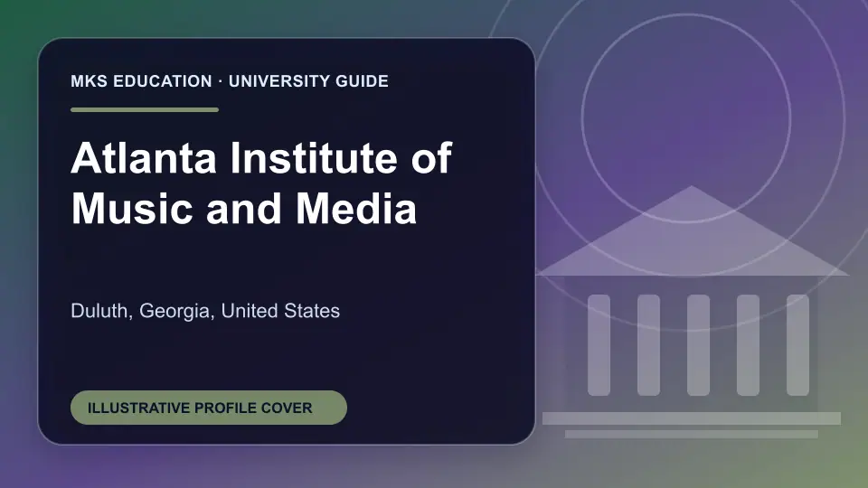Screen dimensions: 868x488
Task: Click 'Duluth, Georgia, United States' location text
Action: (x=205, y=311)
